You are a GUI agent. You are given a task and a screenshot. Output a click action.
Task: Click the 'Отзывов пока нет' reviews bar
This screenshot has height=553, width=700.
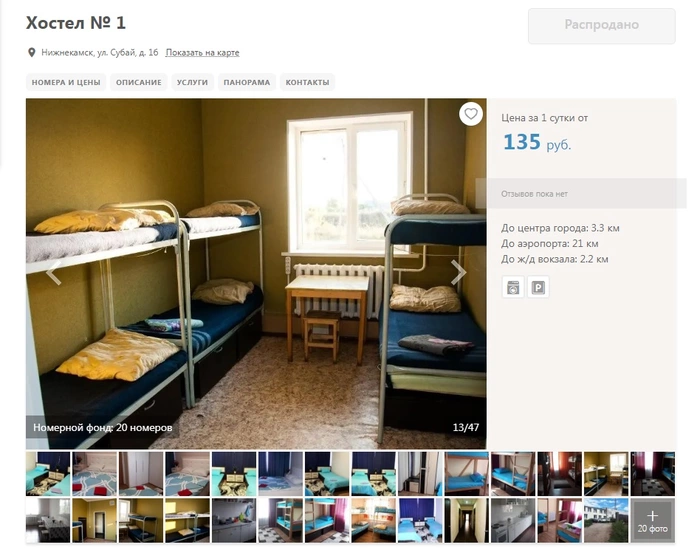coord(581,194)
